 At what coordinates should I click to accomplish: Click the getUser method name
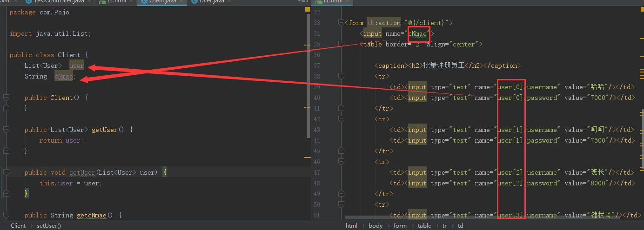[105, 130]
